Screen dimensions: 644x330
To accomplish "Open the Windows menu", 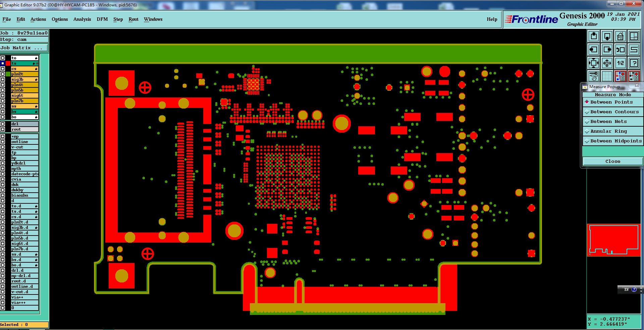I will pyautogui.click(x=153, y=19).
